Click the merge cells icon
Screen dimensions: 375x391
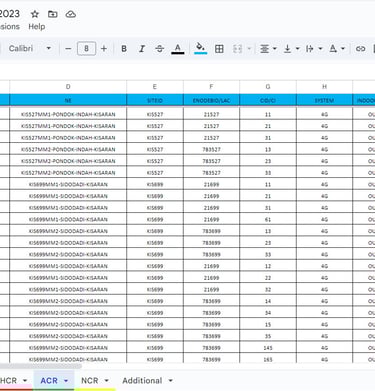click(x=237, y=49)
